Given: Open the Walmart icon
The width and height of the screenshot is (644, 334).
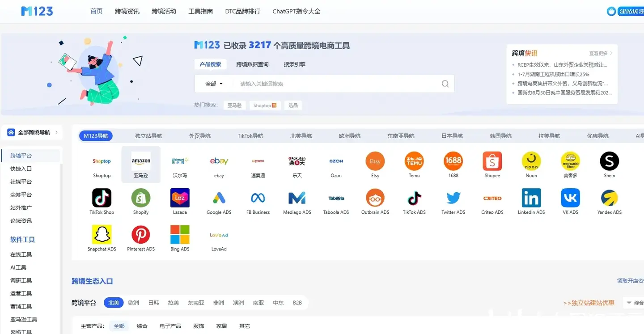Looking at the screenshot, I should (180, 161).
